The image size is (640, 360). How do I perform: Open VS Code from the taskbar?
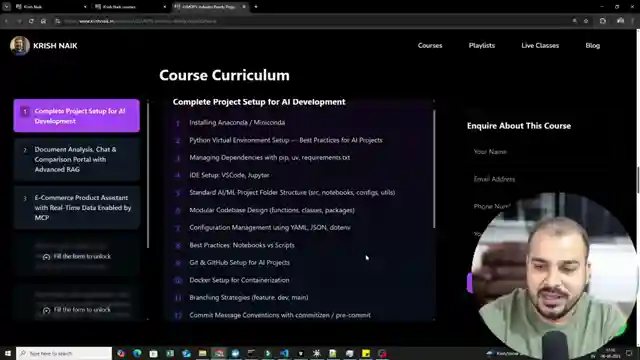pos(284,353)
